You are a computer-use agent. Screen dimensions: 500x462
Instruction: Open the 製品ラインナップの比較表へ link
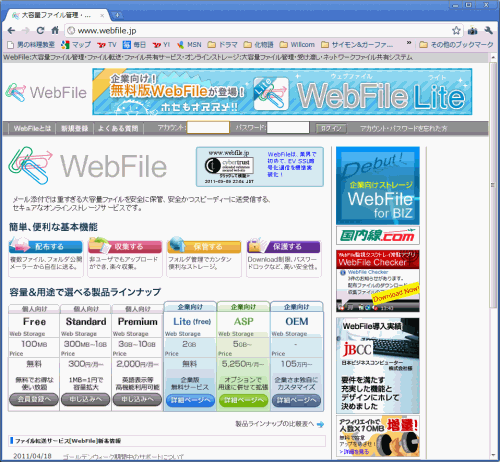pyautogui.click(x=275, y=424)
